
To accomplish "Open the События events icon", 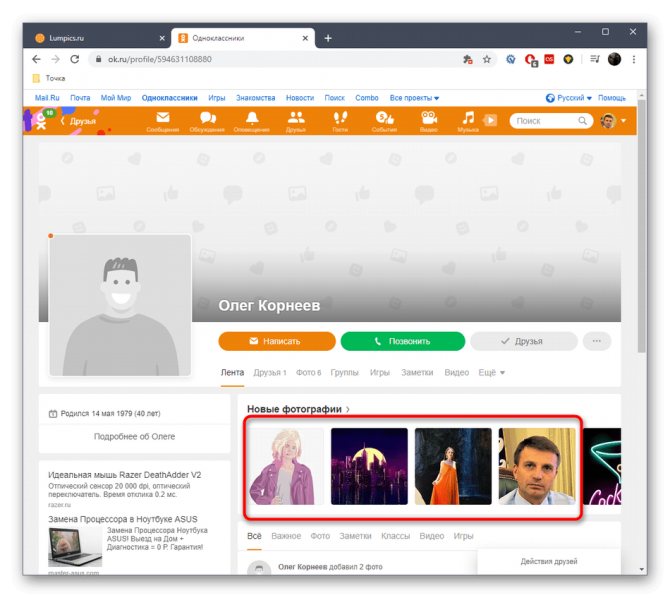I will point(385,118).
